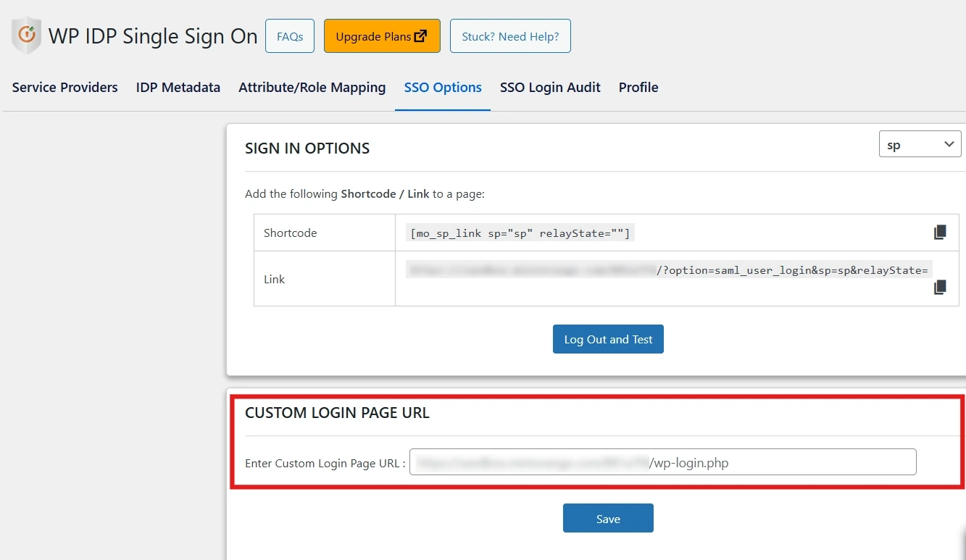Switch to the Profile tab
Image resolution: width=966 pixels, height=560 pixels.
click(638, 88)
